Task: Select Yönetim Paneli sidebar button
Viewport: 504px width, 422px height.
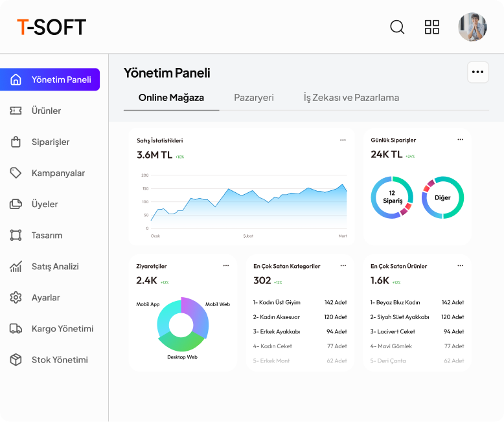Action: (x=50, y=80)
